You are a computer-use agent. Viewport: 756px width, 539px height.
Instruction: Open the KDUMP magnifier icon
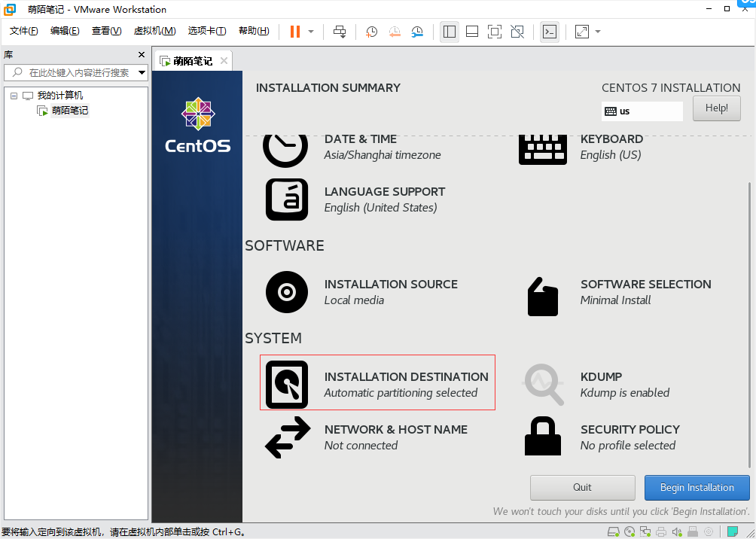[x=544, y=384]
